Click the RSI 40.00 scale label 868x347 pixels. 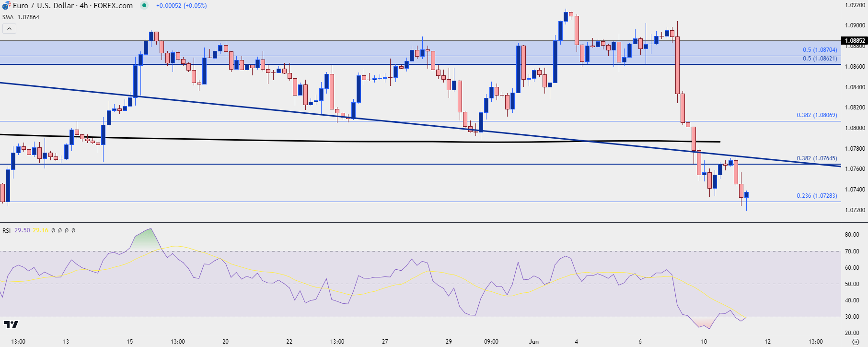tap(852, 300)
